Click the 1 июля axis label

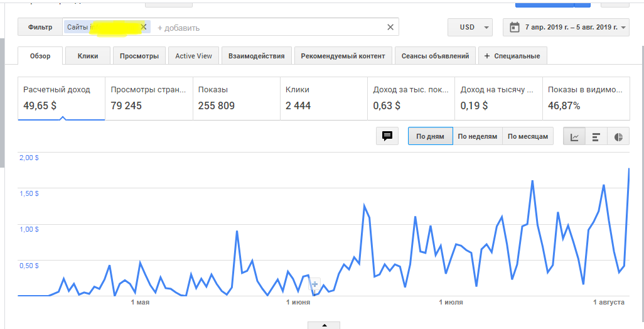pyautogui.click(x=451, y=302)
